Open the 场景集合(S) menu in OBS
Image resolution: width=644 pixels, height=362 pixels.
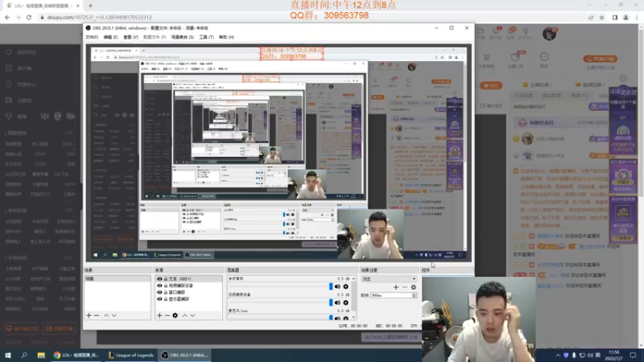pos(183,37)
